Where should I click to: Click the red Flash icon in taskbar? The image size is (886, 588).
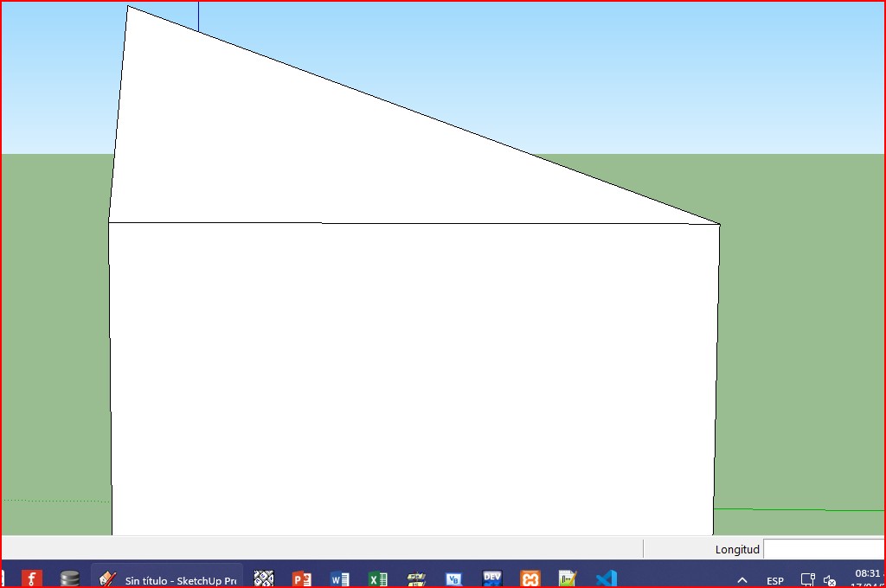pyautogui.click(x=32, y=579)
